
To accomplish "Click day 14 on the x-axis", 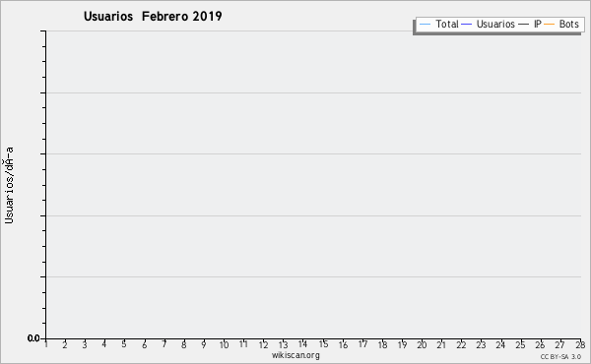I will [x=302, y=344].
